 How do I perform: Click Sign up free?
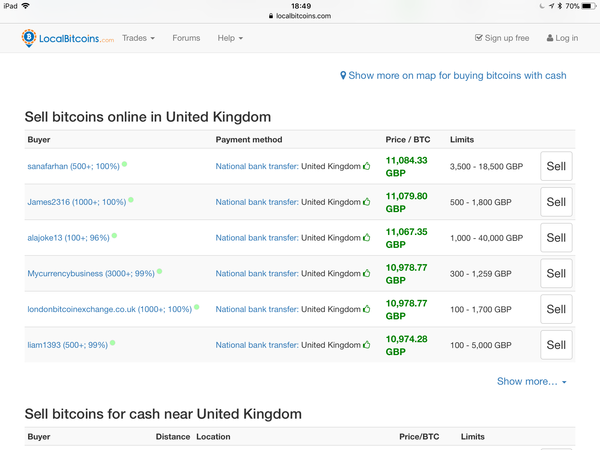tap(502, 38)
